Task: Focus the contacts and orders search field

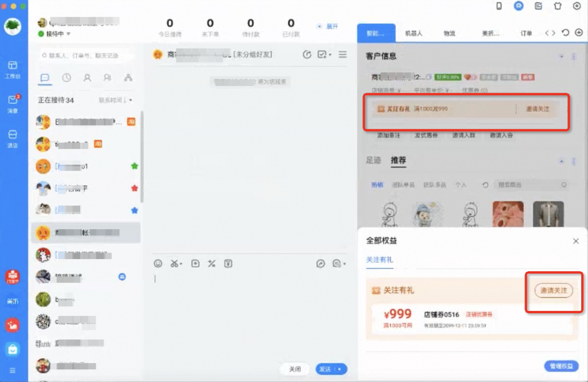Action: 86,55
